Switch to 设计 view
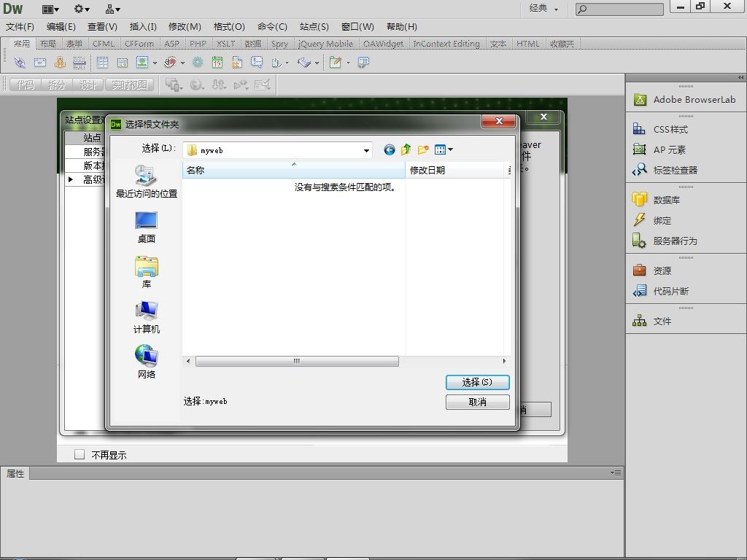 click(88, 85)
